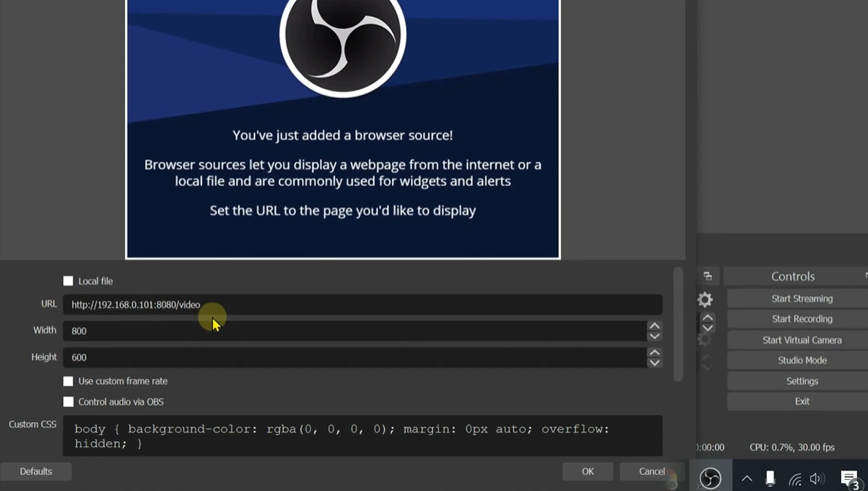The width and height of the screenshot is (868, 491).
Task: Click the Cancel button
Action: pyautogui.click(x=652, y=472)
